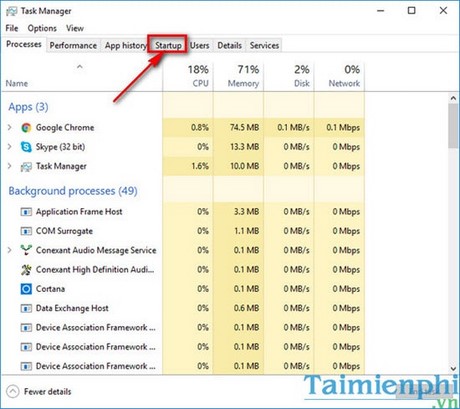Select the Processes tab
The image size is (460, 409).
[x=24, y=44]
